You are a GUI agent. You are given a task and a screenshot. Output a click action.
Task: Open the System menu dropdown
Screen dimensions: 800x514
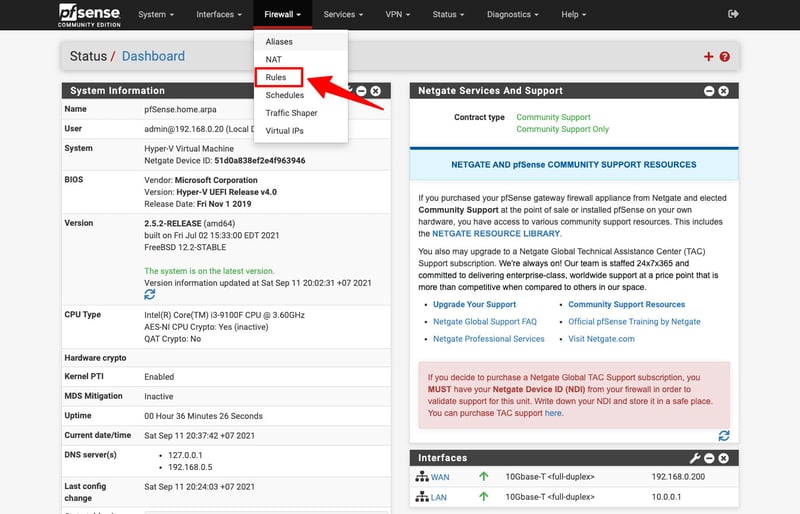[x=156, y=14]
